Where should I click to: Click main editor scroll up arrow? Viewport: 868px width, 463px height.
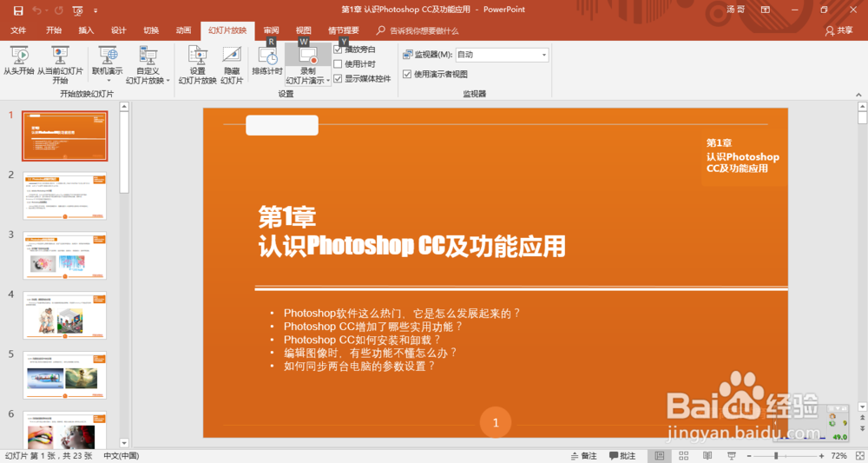point(862,106)
